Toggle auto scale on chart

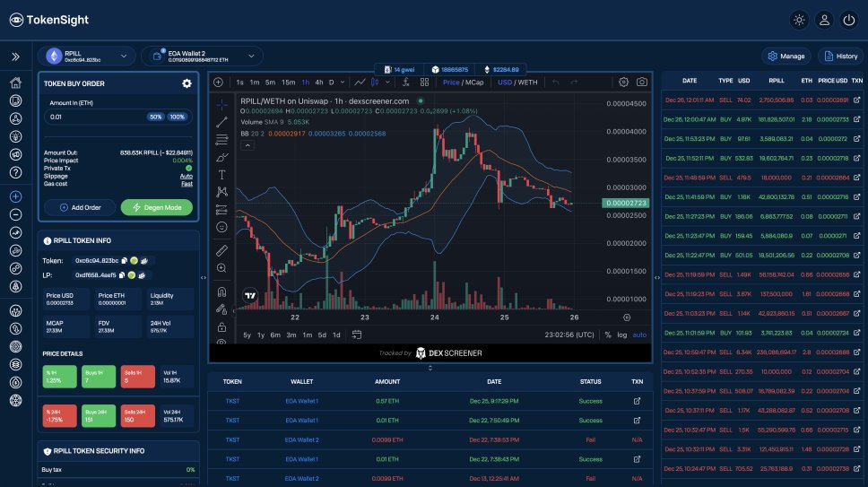(639, 335)
